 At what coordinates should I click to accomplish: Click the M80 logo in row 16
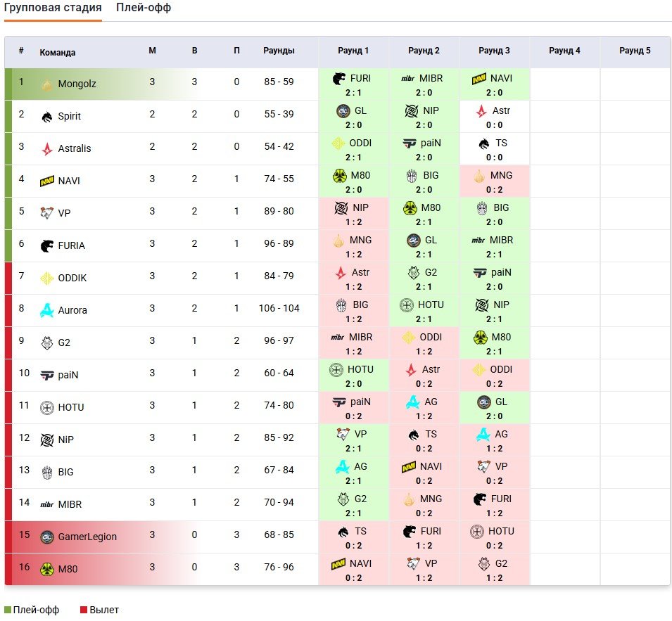click(x=46, y=570)
